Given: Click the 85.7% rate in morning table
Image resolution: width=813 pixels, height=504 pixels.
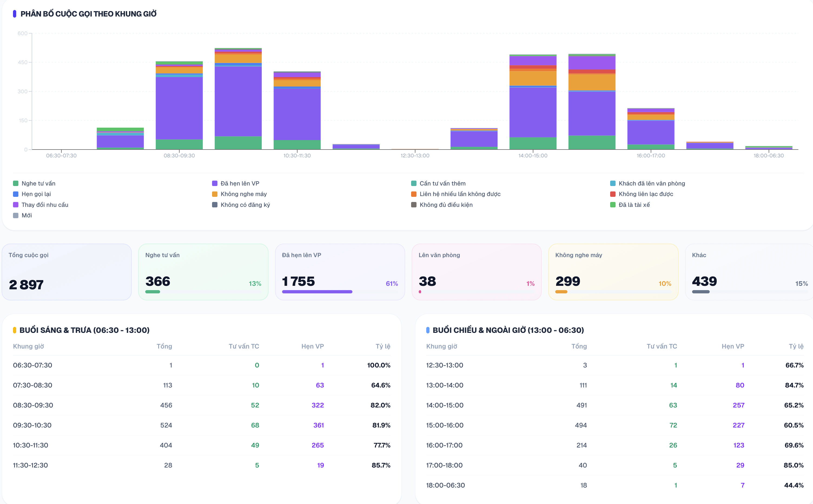Looking at the screenshot, I should [381, 465].
